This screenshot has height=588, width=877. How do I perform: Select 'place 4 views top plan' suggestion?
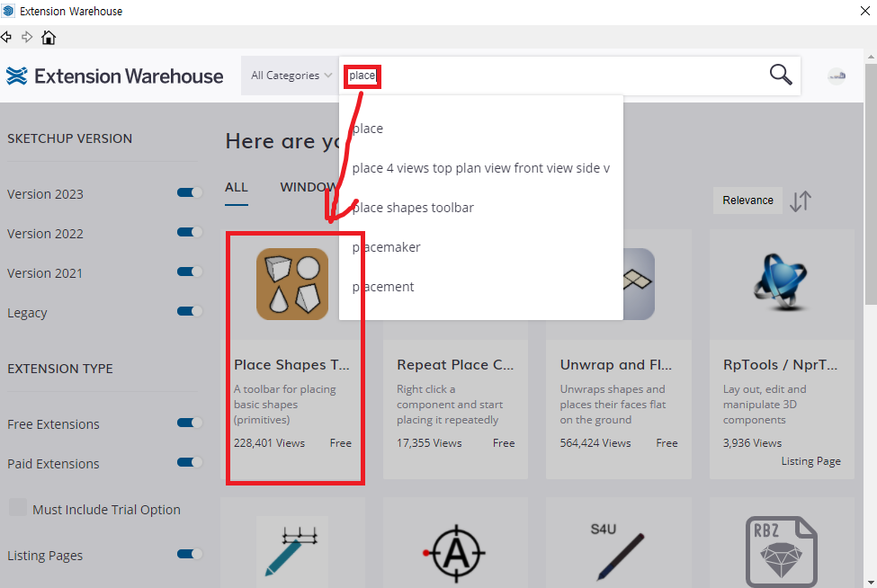point(481,168)
